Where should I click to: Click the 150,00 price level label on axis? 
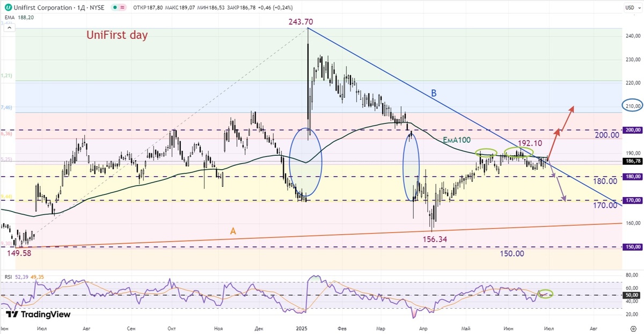pyautogui.click(x=633, y=247)
